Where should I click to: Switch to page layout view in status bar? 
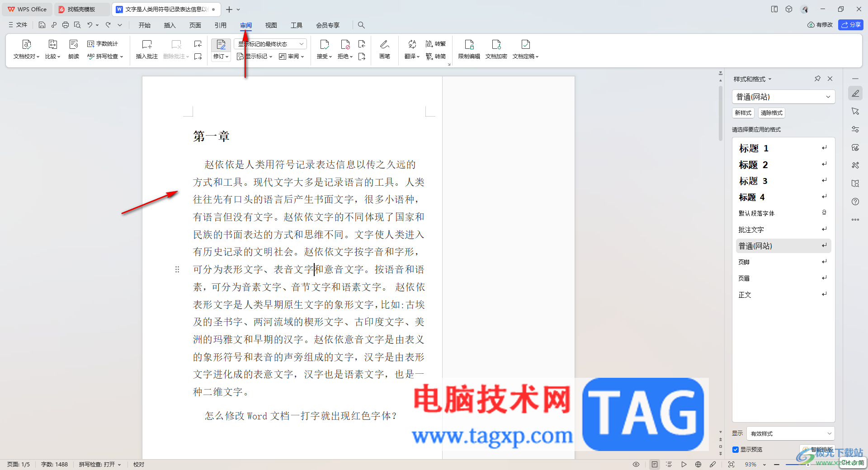[655, 465]
